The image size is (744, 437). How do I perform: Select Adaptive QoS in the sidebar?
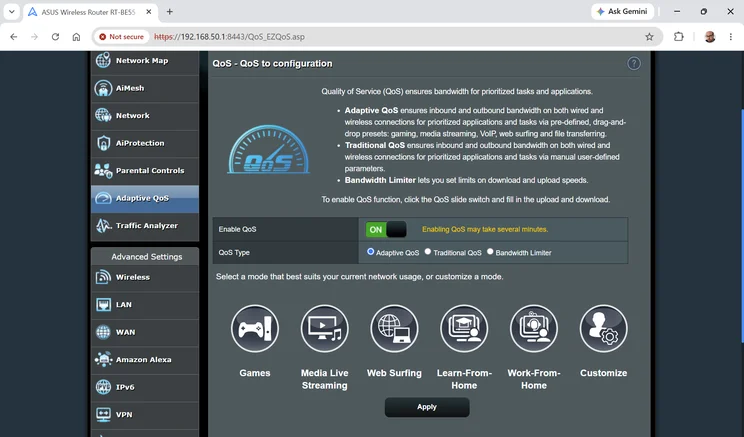click(145, 198)
